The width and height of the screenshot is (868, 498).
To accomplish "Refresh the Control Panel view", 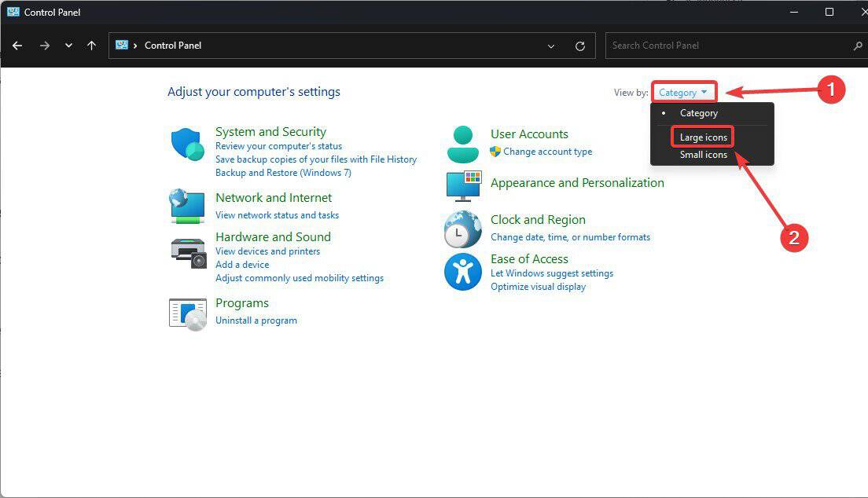I will [580, 46].
